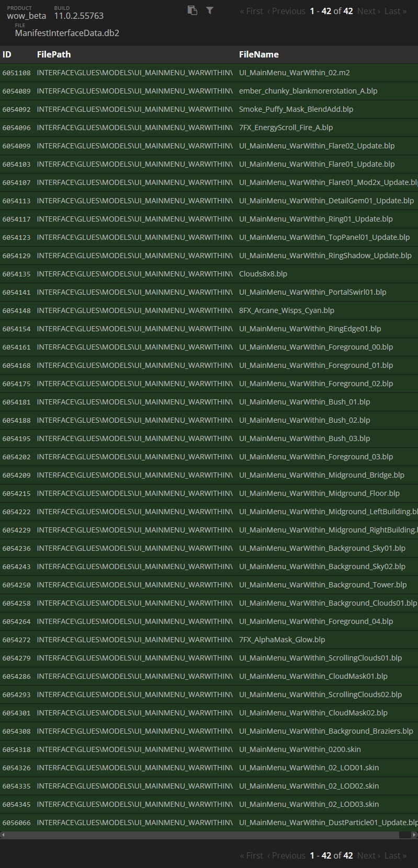Click ID 6056066
Image resolution: width=418 pixels, height=868 pixels.
point(17,823)
